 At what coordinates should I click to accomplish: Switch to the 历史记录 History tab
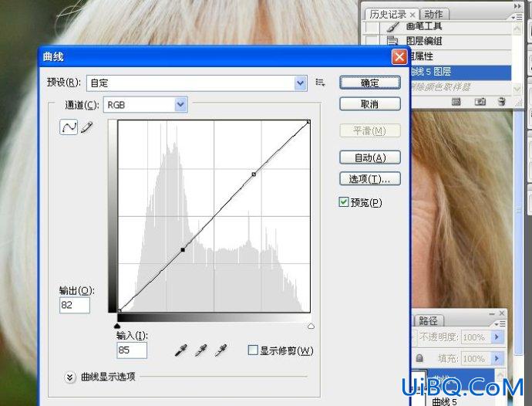pyautogui.click(x=388, y=14)
